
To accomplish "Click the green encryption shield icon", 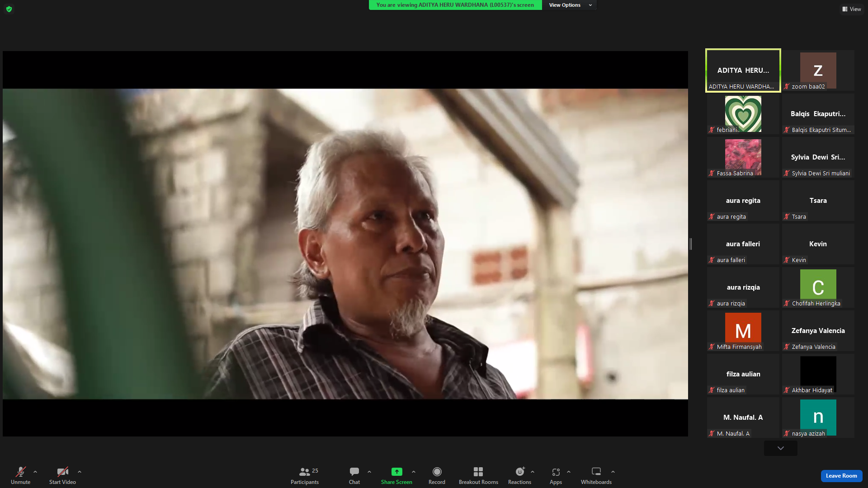I will pyautogui.click(x=9, y=9).
